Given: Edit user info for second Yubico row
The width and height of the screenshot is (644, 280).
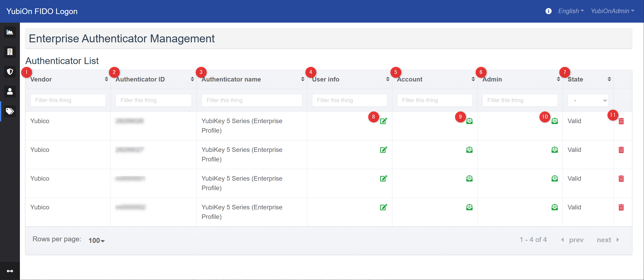Looking at the screenshot, I should pyautogui.click(x=384, y=150).
